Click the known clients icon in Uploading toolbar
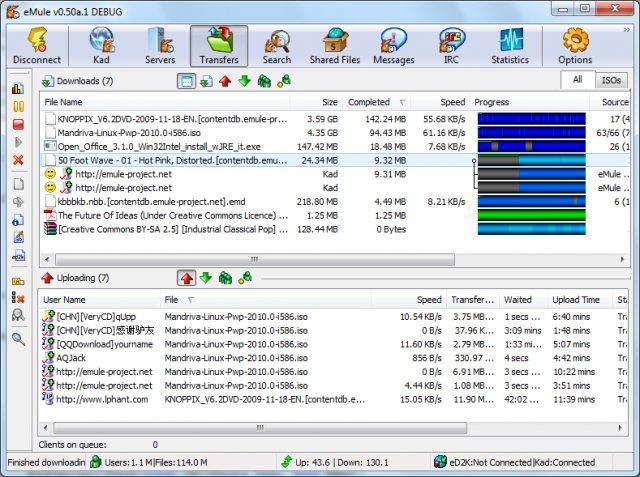The image size is (640, 477). click(x=245, y=278)
